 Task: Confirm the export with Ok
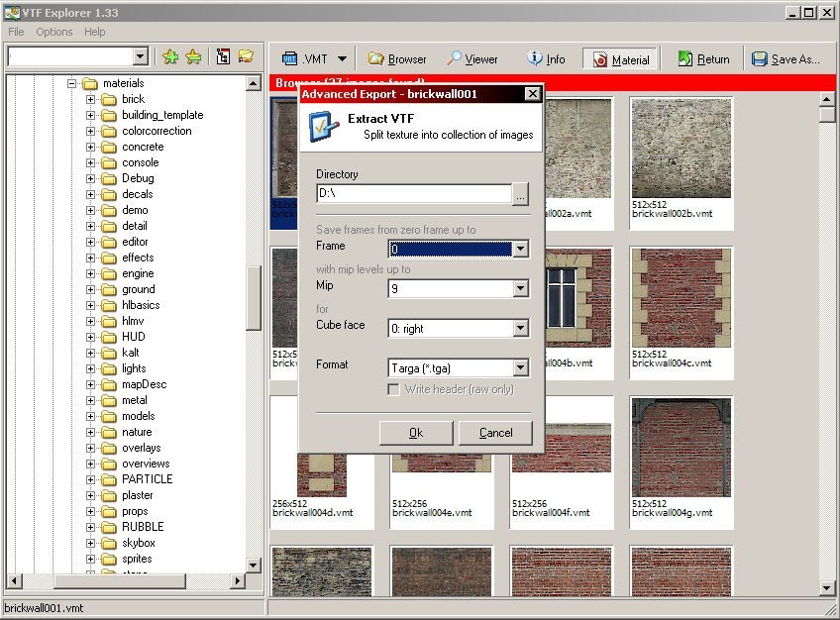point(416,433)
